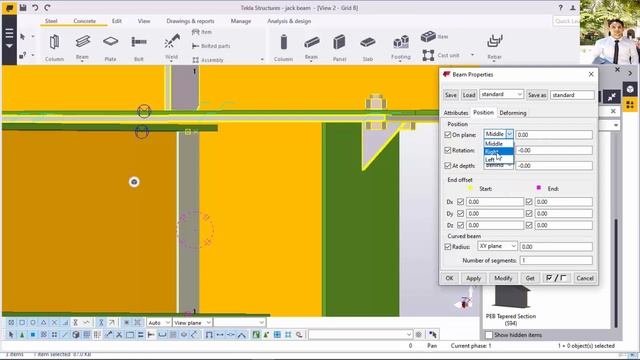This screenshot has width=640, height=360.
Task: Confirm with the OK button
Action: pyautogui.click(x=449, y=278)
